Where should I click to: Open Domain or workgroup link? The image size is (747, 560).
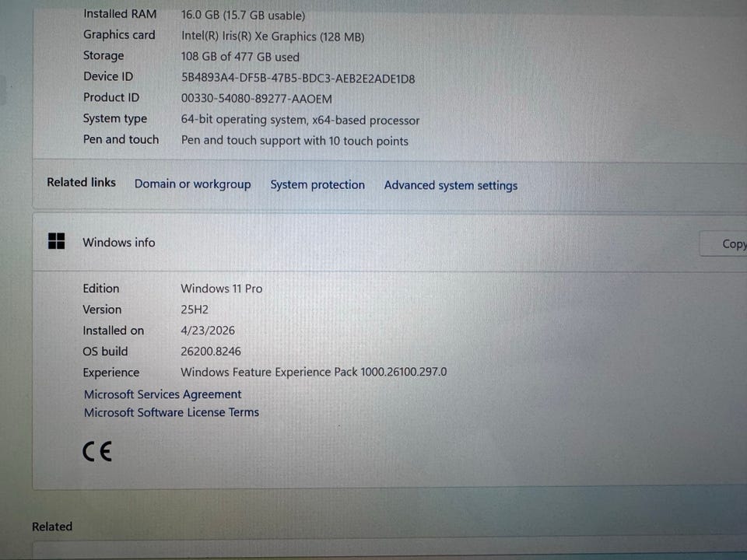click(192, 184)
